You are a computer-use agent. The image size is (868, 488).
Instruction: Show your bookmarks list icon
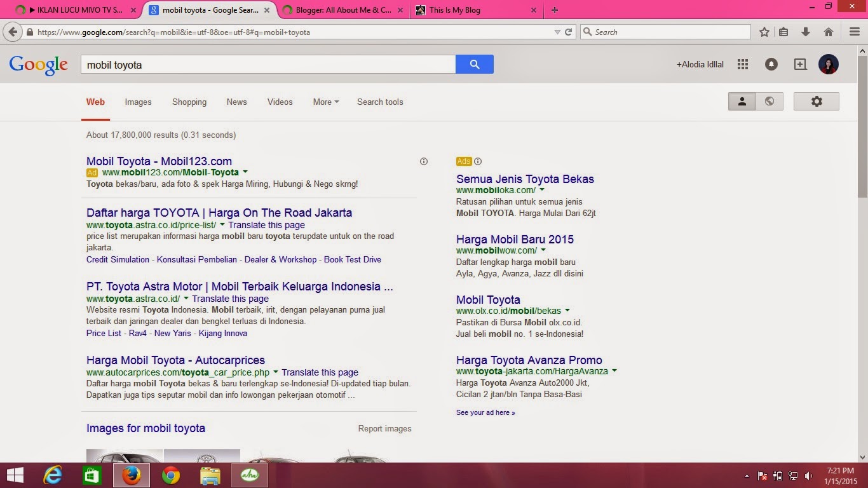pos(783,32)
